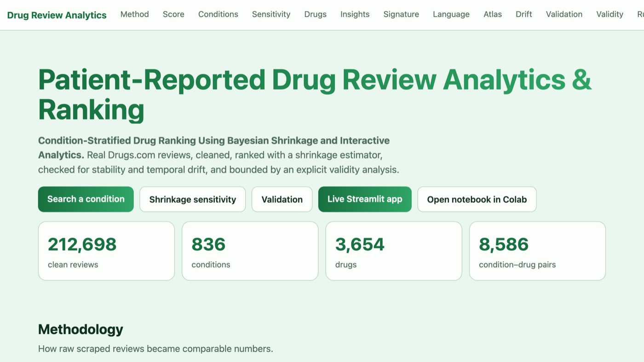Select the Validation link in the top nav
This screenshot has height=362, width=644.
click(564, 14)
